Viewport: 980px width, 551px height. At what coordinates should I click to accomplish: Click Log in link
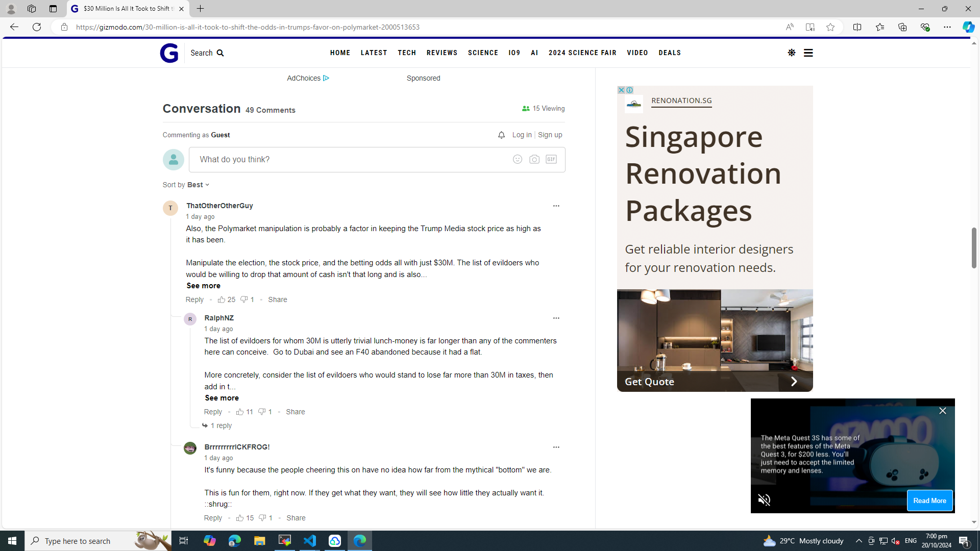pyautogui.click(x=522, y=135)
